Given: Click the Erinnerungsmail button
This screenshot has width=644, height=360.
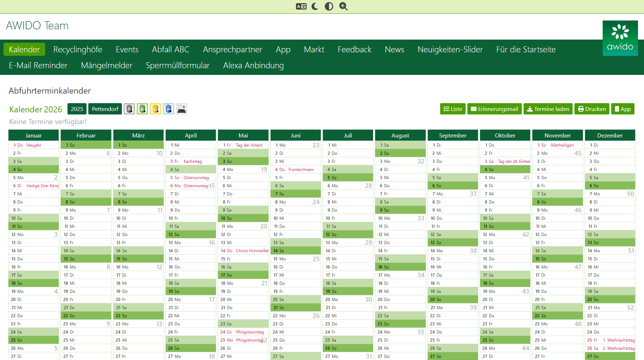Looking at the screenshot, I should point(494,109).
